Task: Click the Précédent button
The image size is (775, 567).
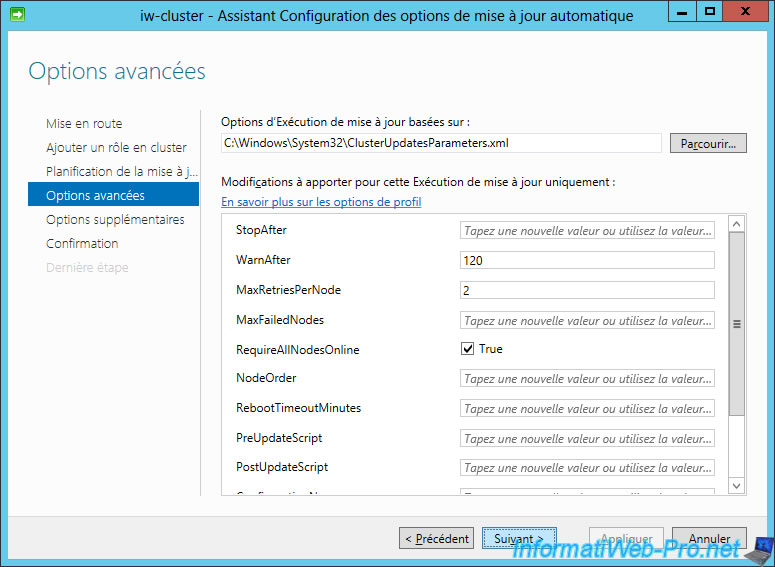Action: pos(436,538)
